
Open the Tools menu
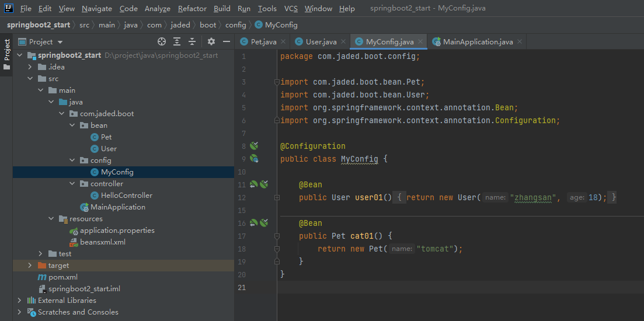click(x=267, y=9)
